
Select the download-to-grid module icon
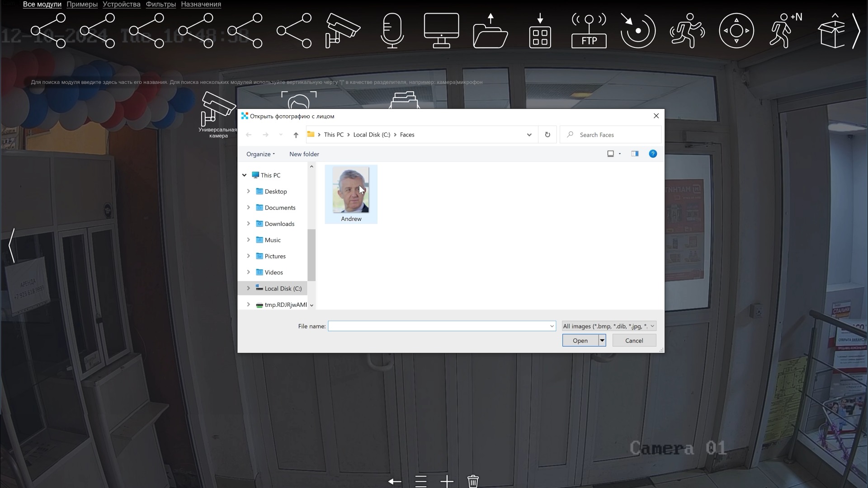(x=540, y=31)
